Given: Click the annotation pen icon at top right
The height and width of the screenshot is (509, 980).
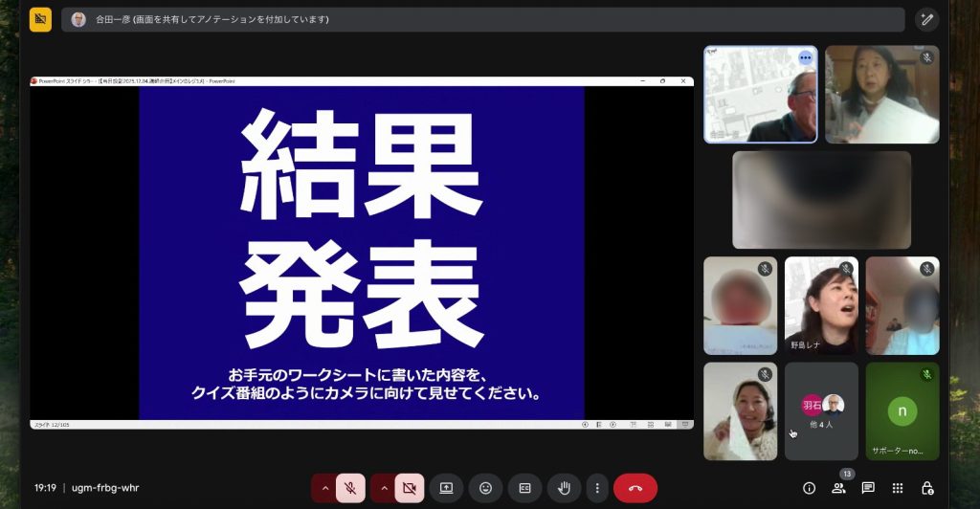Looking at the screenshot, I should [925, 19].
